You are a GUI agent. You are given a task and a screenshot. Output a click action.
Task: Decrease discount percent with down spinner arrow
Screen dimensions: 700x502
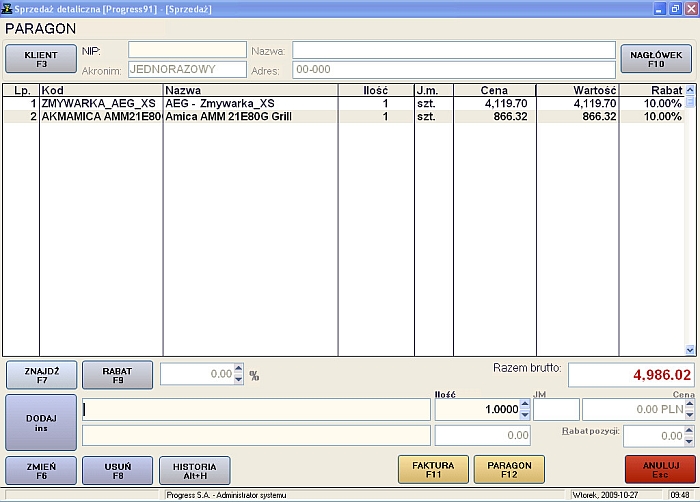238,380
